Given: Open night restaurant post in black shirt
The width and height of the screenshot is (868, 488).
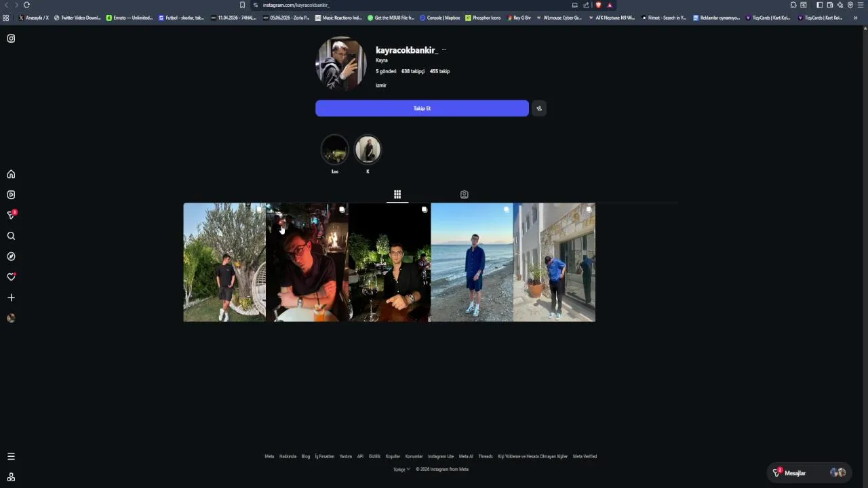Looking at the screenshot, I should click(x=389, y=262).
